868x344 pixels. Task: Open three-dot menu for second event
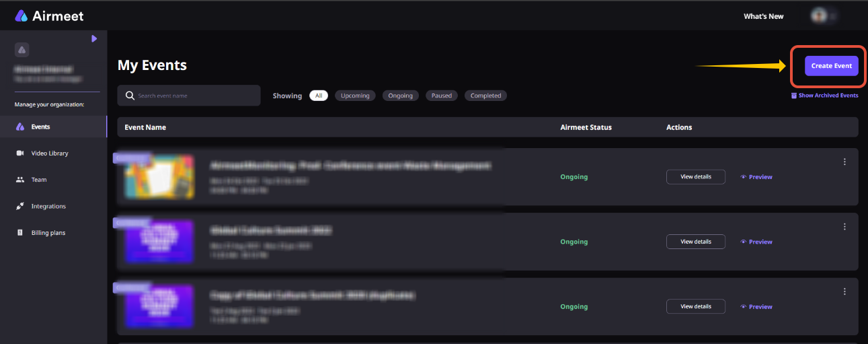coord(844,227)
